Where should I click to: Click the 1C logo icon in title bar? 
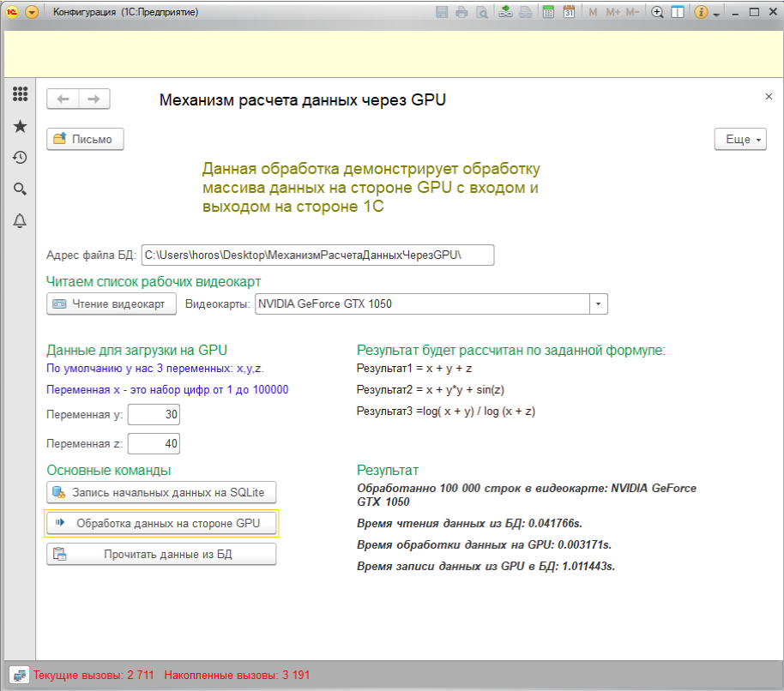(12, 12)
